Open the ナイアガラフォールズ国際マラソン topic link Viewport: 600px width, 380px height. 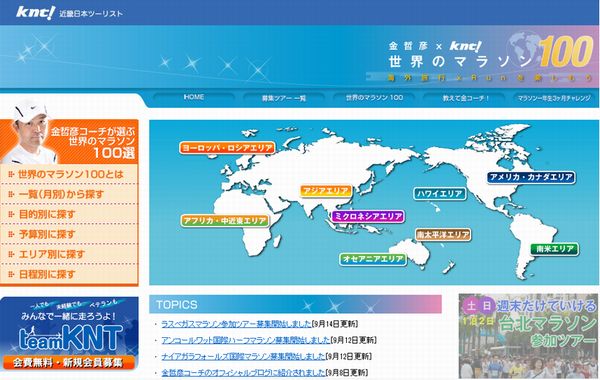click(243, 356)
